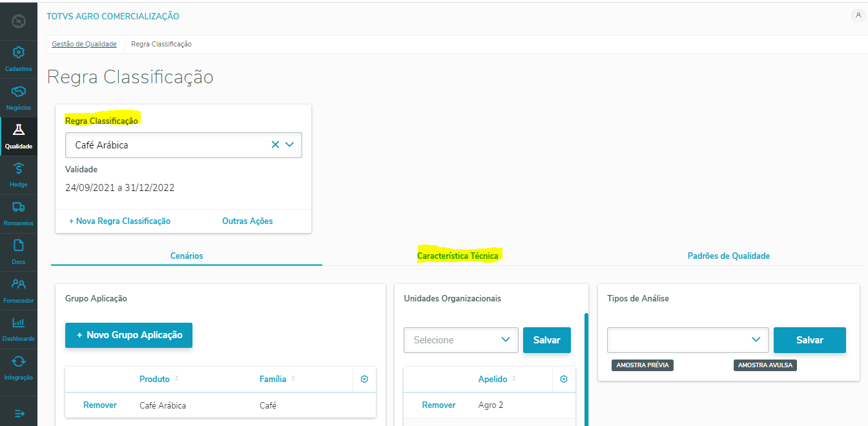
Task: Switch to the Padrões de Qualidade tab
Action: [728, 256]
